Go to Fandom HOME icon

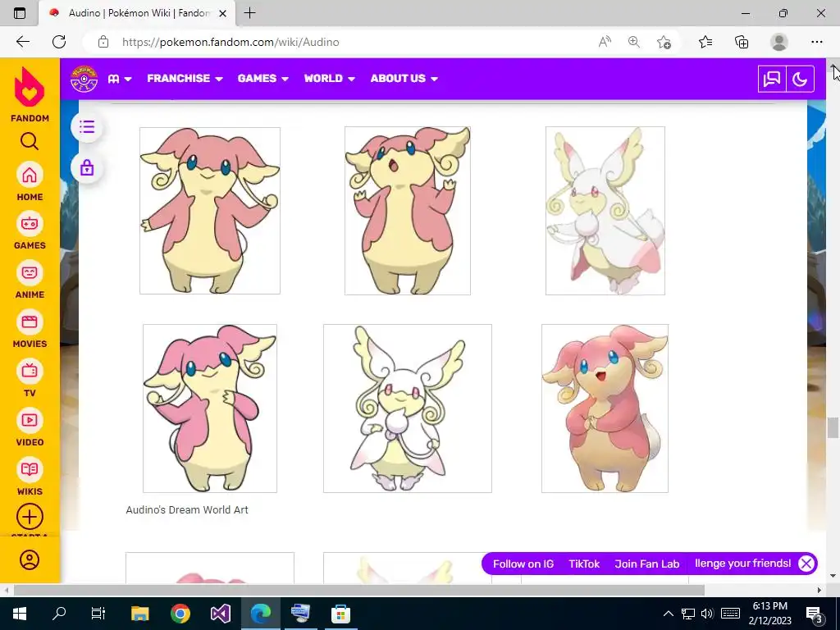point(30,176)
